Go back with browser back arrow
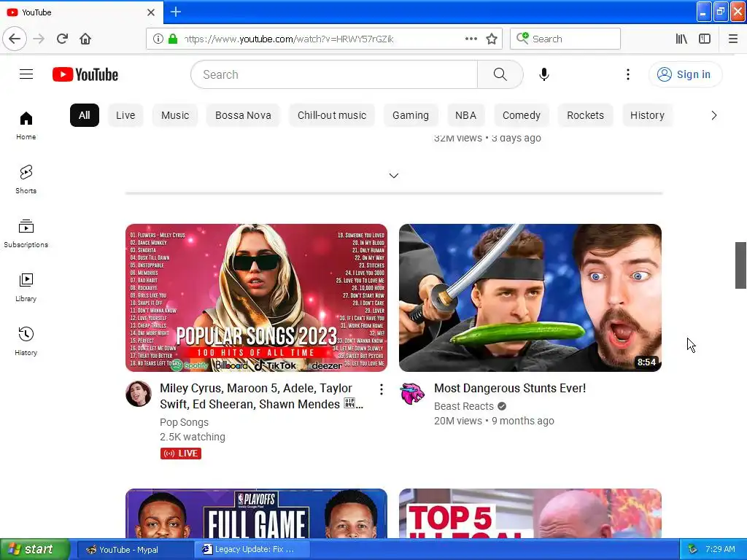Viewport: 747px width, 560px height. (15, 39)
